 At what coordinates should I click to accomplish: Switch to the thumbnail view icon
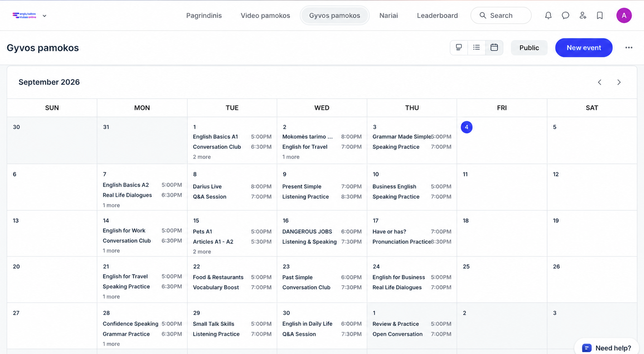click(459, 48)
